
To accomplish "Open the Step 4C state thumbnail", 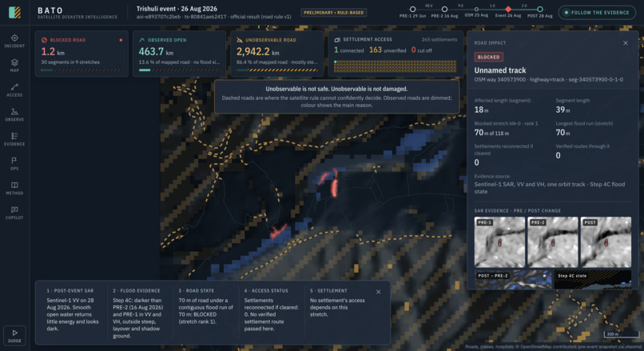I will (593, 279).
